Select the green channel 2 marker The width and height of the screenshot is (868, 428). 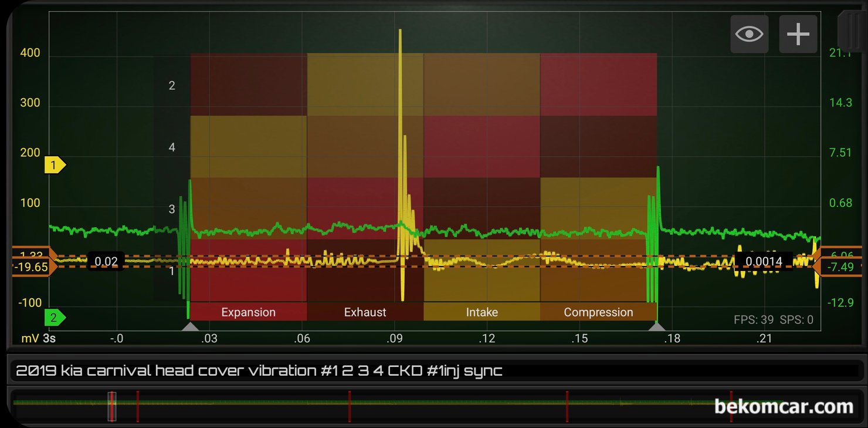(55, 318)
